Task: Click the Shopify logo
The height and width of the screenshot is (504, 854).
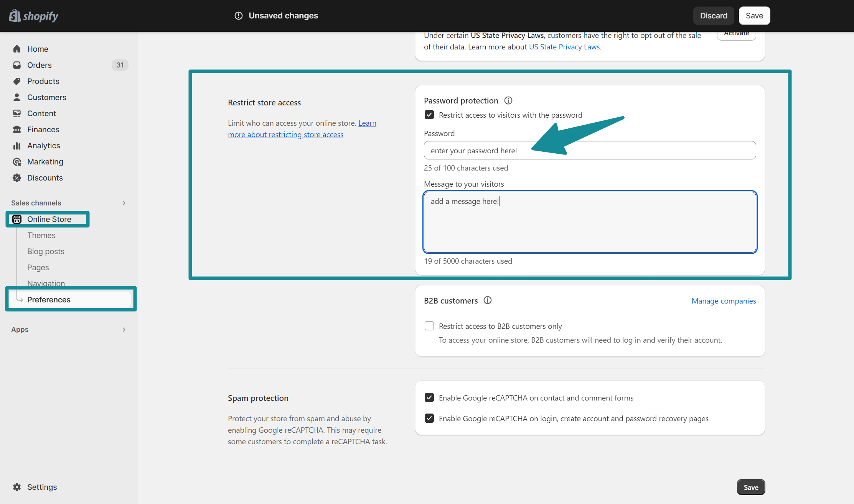Action: [33, 15]
